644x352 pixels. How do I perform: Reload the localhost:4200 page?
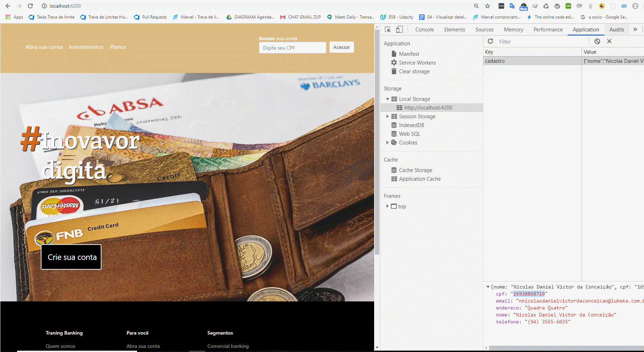pos(30,6)
